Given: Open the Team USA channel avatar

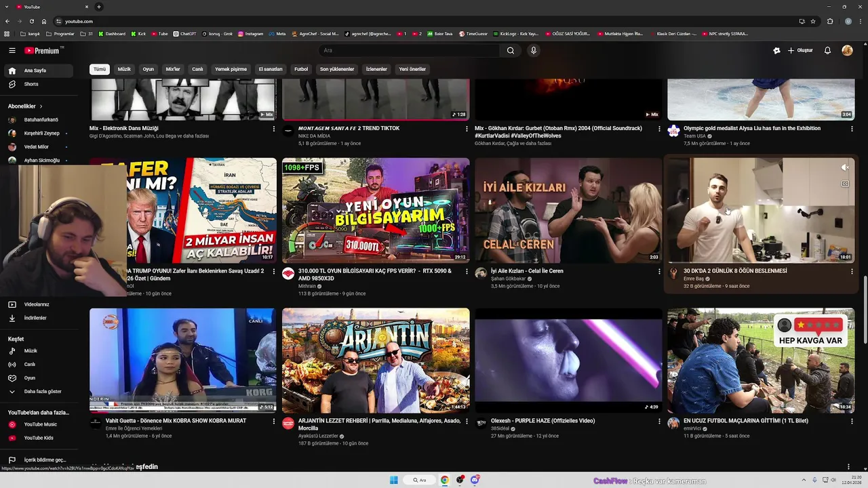Looking at the screenshot, I should 673,131.
